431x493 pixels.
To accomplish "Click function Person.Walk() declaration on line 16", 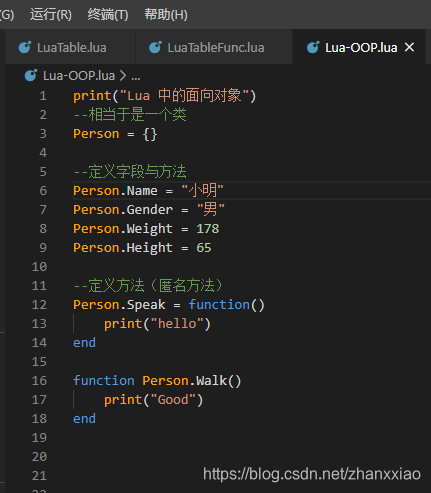I will pos(157,381).
